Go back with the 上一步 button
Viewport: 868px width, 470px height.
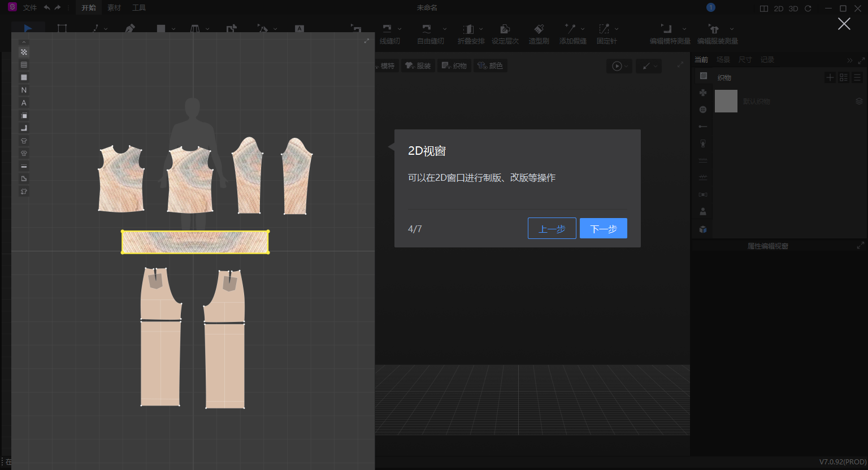552,228
